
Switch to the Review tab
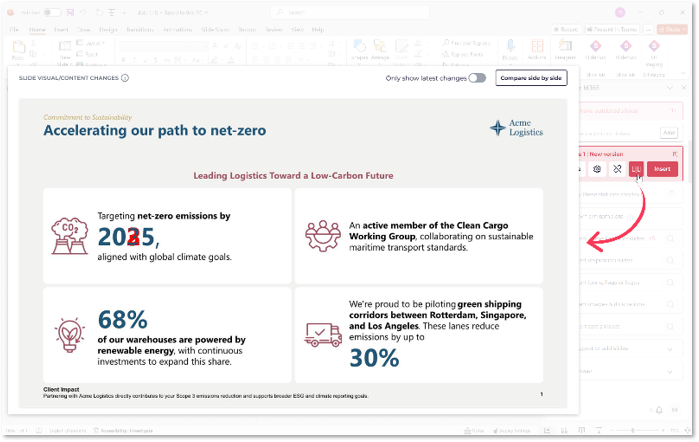273,29
